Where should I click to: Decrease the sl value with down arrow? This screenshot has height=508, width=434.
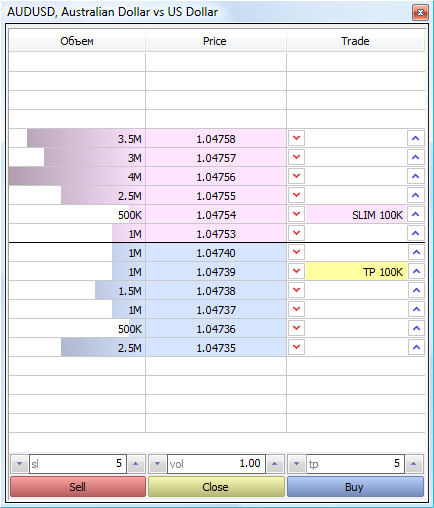pyautogui.click(x=20, y=464)
